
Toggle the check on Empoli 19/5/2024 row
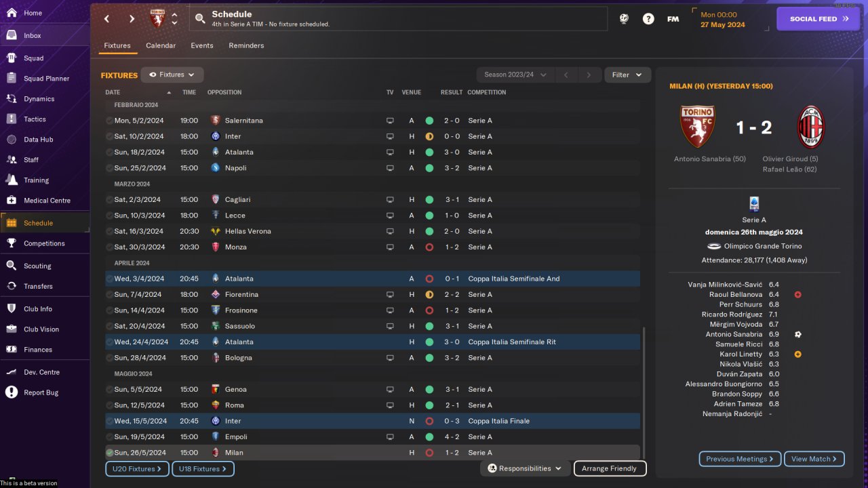(x=109, y=437)
